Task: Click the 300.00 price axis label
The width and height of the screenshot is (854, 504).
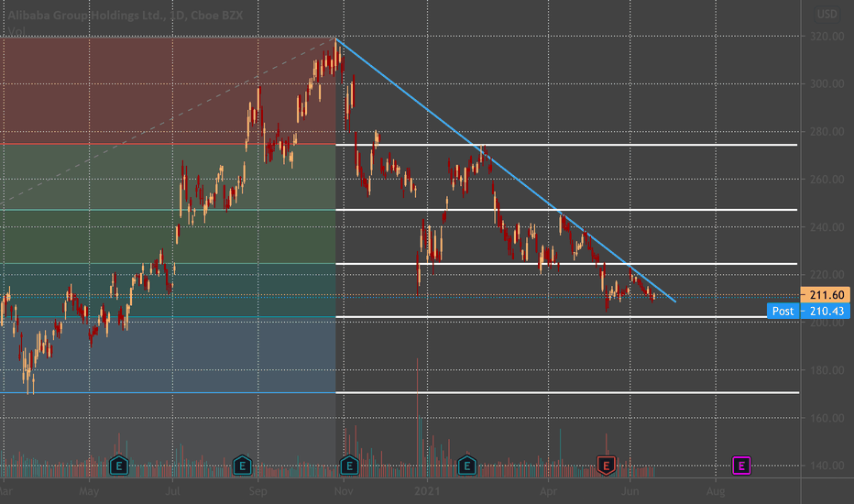Action: tap(827, 84)
